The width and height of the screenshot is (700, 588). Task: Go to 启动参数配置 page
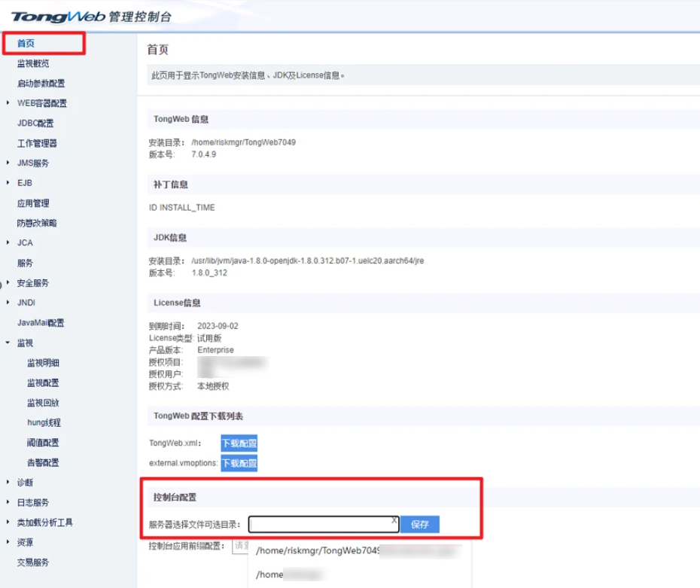41,84
